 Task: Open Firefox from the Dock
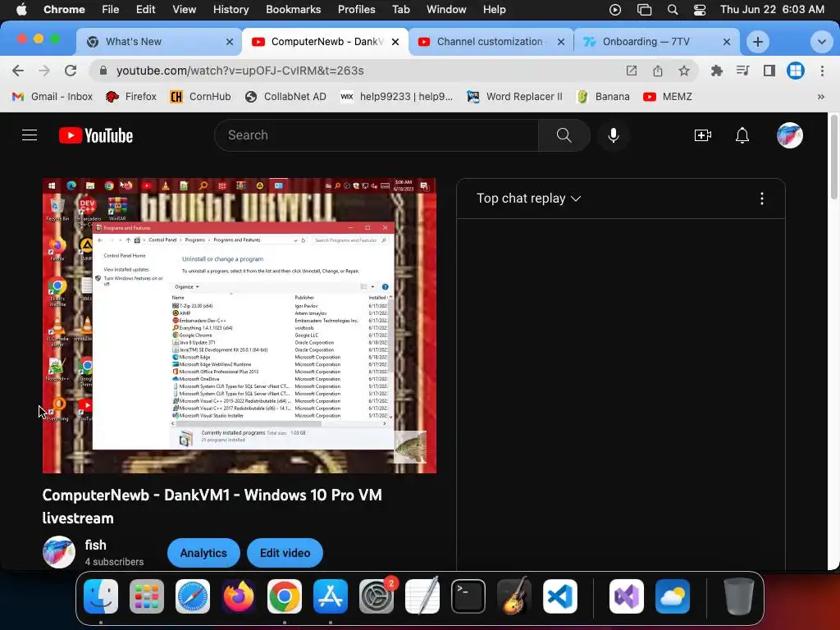(x=239, y=596)
